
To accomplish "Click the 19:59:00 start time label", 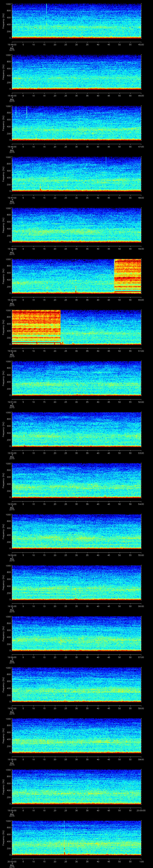I will point(12,810).
